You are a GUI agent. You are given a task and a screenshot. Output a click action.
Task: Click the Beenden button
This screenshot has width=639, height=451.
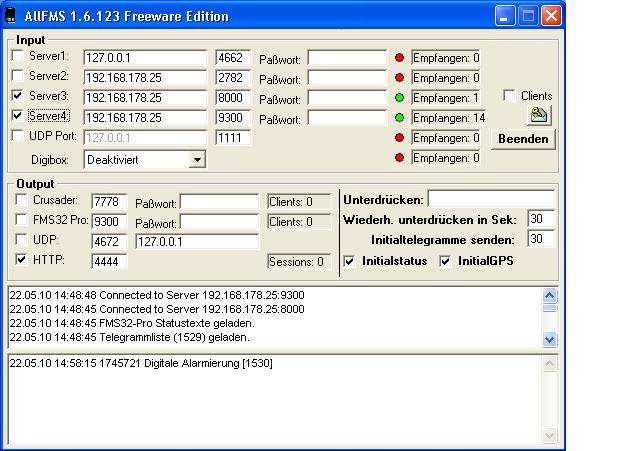point(523,139)
